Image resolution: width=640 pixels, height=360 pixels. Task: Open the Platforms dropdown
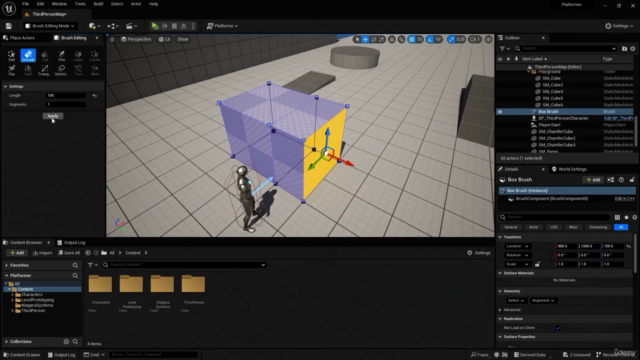pyautogui.click(x=222, y=26)
